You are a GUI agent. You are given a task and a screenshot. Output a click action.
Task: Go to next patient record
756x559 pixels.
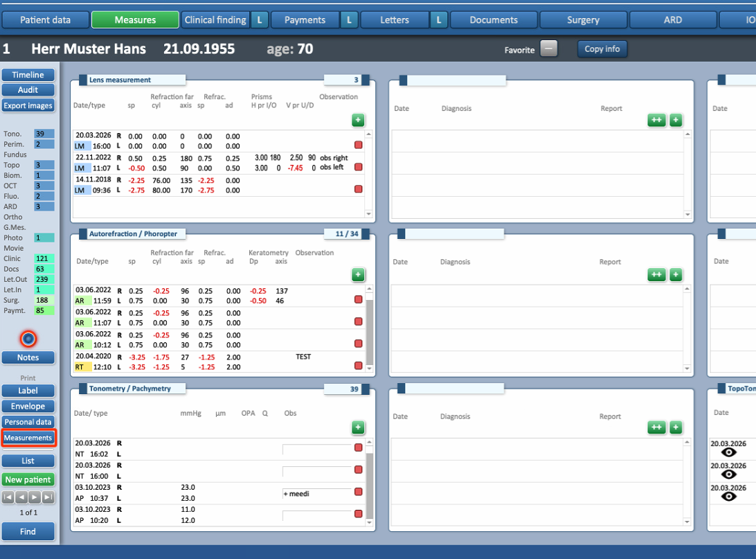point(34,497)
